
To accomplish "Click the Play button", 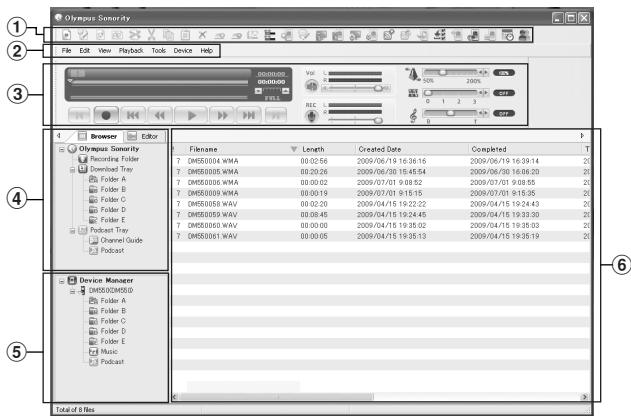I will (x=191, y=116).
